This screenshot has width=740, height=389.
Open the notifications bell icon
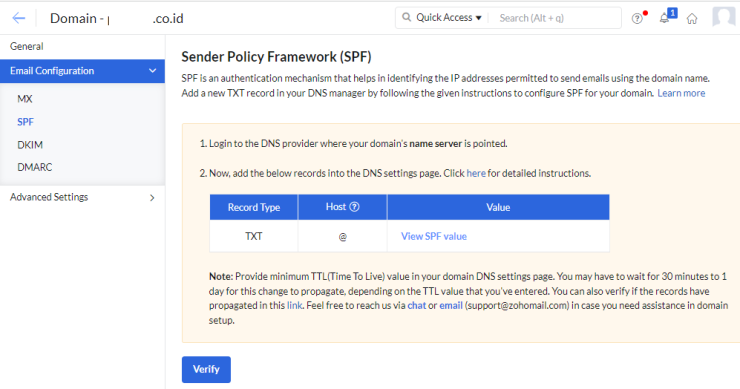tap(664, 18)
